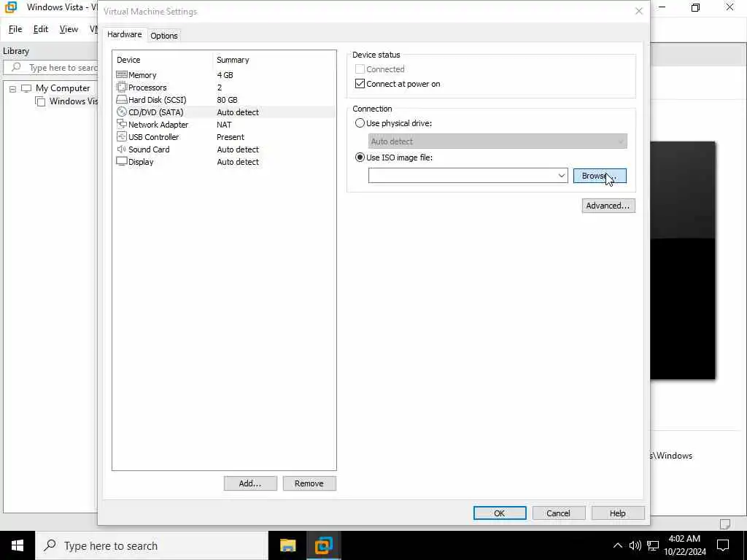This screenshot has height=560, width=747.
Task: Click the taskbar Type here to search box
Action: pyautogui.click(x=152, y=545)
